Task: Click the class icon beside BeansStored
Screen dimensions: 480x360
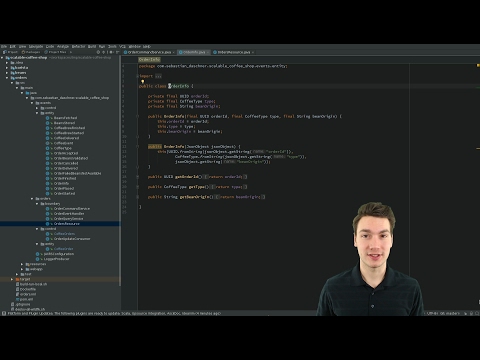Action: pos(47,123)
